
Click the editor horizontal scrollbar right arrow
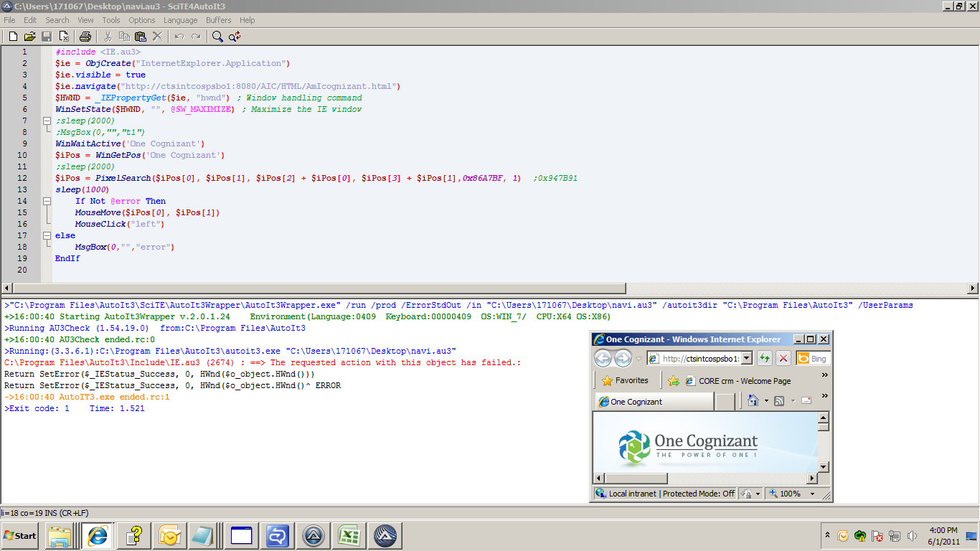[973, 288]
